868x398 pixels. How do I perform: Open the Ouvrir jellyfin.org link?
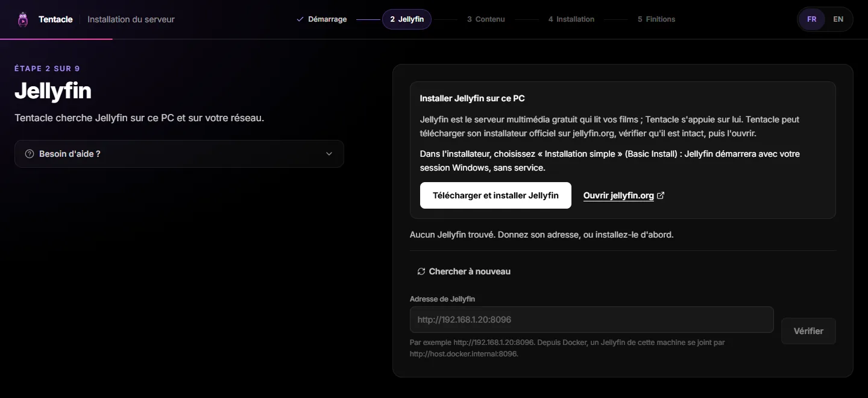coord(624,195)
